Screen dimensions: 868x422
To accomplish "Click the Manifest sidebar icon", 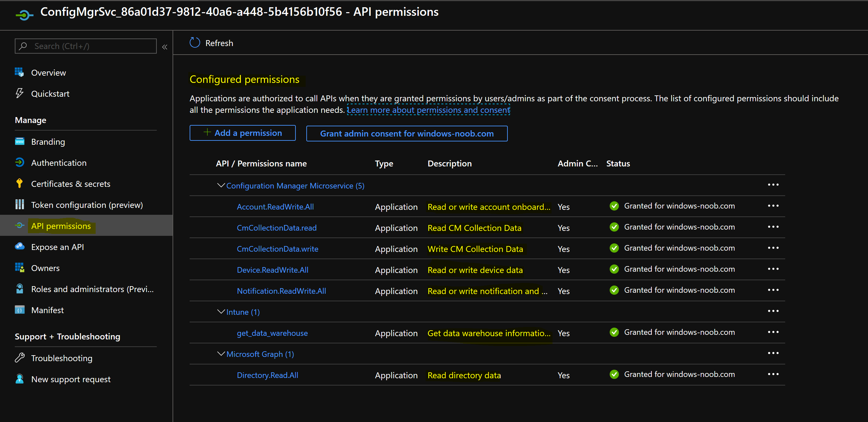I will (19, 310).
